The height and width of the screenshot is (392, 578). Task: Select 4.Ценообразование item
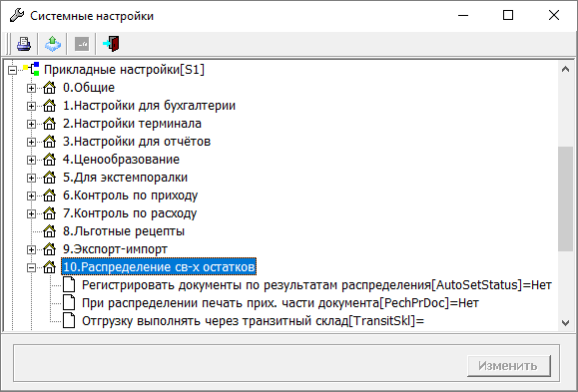pos(121,160)
